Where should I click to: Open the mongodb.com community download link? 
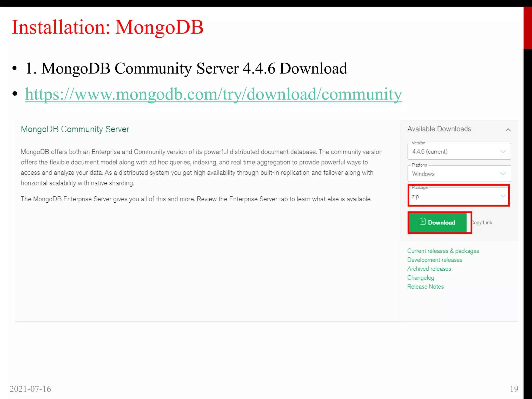(213, 94)
